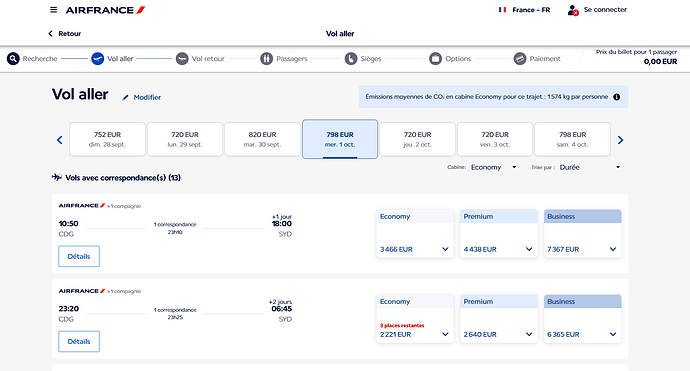Image resolution: width=690 pixels, height=371 pixels.
Task: Click Détails for the 10:50 flight
Action: click(79, 256)
